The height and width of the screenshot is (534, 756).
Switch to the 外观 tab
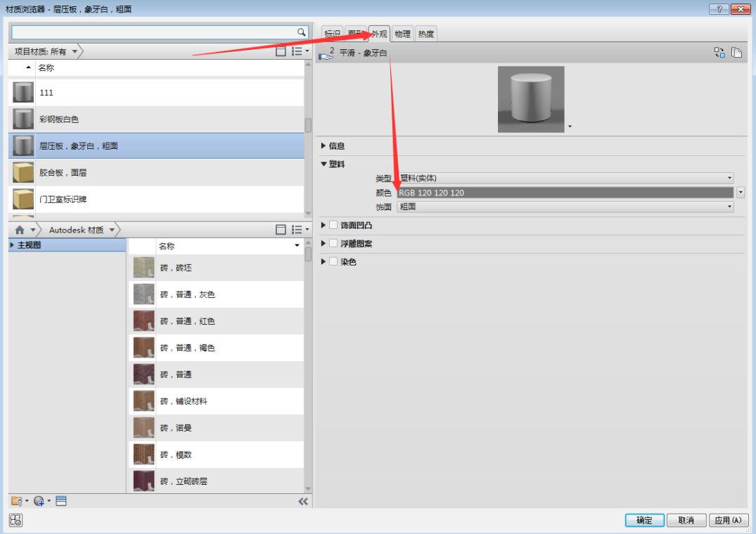379,34
